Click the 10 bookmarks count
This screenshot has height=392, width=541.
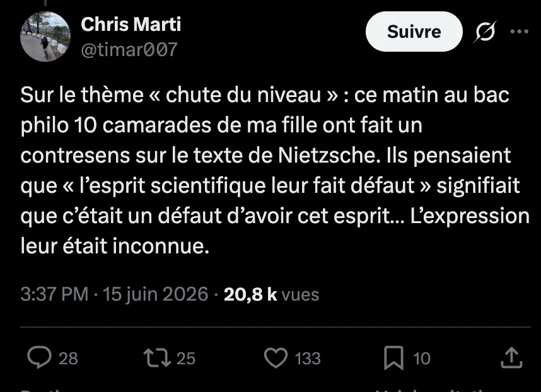click(422, 359)
